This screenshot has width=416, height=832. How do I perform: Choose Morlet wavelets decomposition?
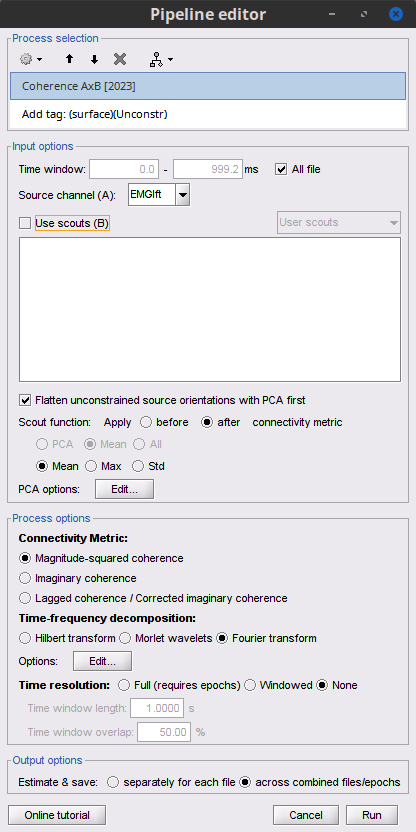point(125,638)
